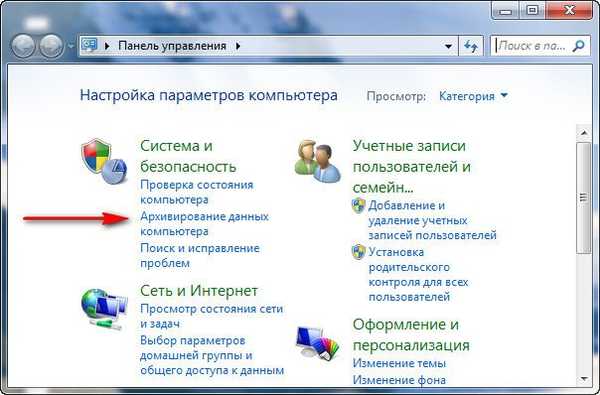
Task: Open Установка родительского контроля link
Action: click(418, 274)
